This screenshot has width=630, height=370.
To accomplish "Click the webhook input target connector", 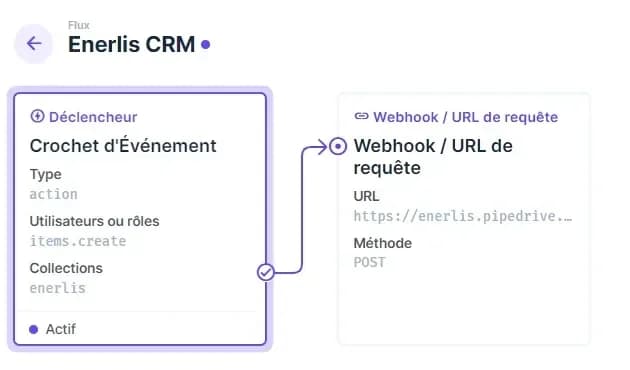I will click(338, 146).
